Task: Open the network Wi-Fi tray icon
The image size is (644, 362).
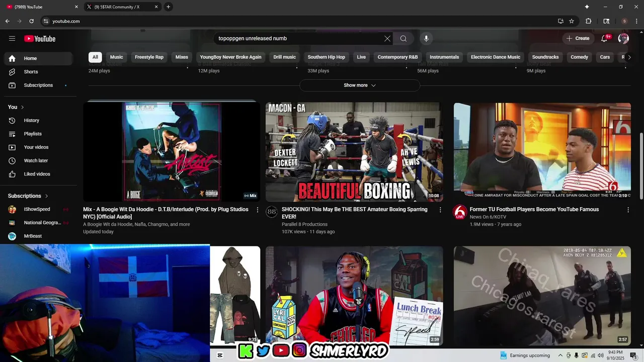Action: (x=592, y=355)
